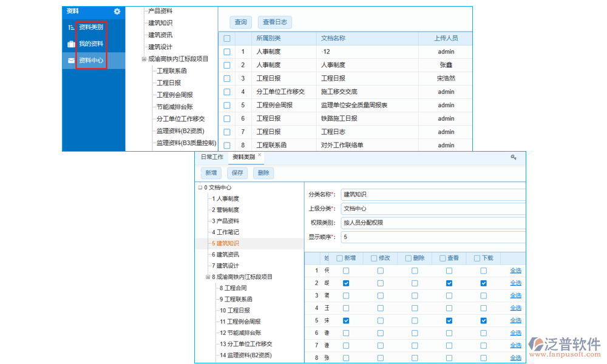This screenshot has height=364, width=607.
Task: Click the 查看日志 button
Action: click(x=275, y=22)
